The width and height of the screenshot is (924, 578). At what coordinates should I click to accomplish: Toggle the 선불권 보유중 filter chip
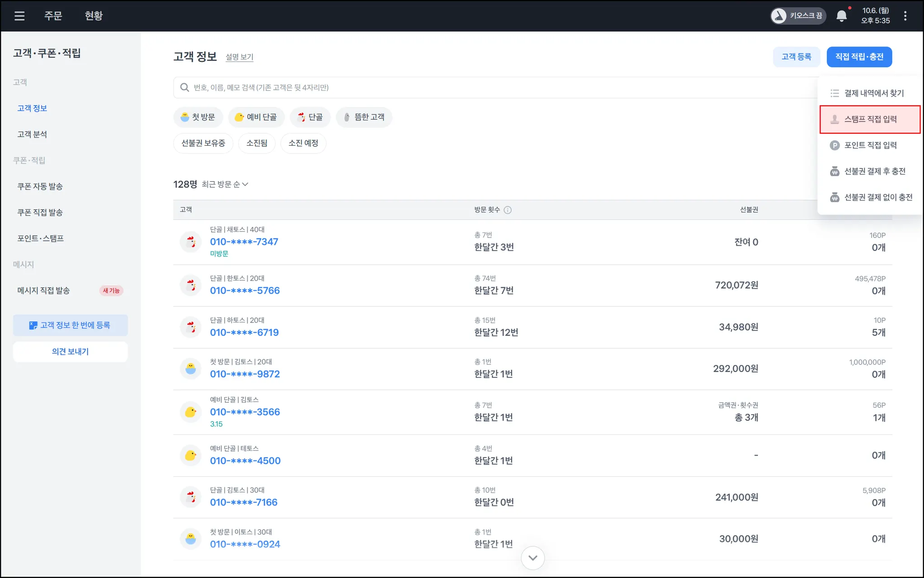click(203, 143)
